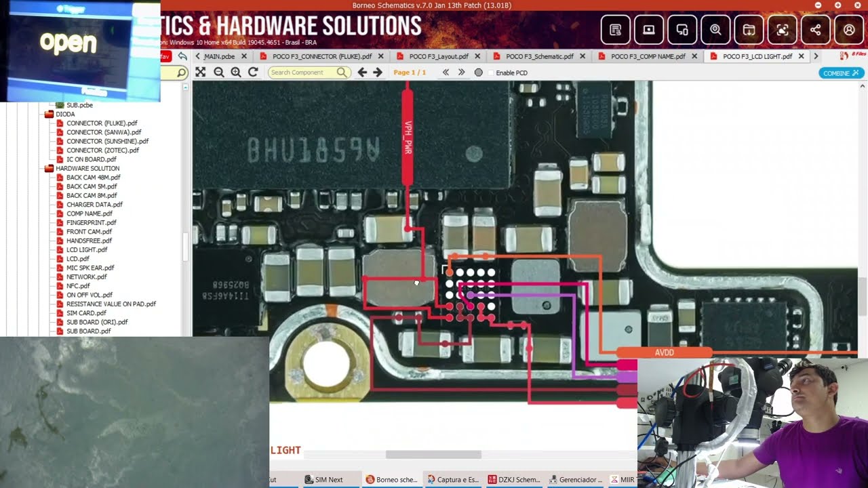Click the screen capture icon in the header

coord(783,30)
